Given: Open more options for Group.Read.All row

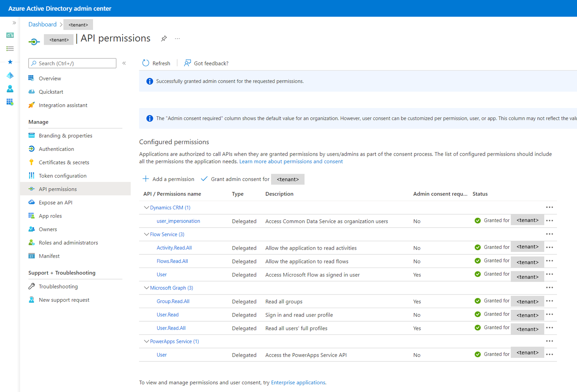Looking at the screenshot, I should click(x=549, y=301).
